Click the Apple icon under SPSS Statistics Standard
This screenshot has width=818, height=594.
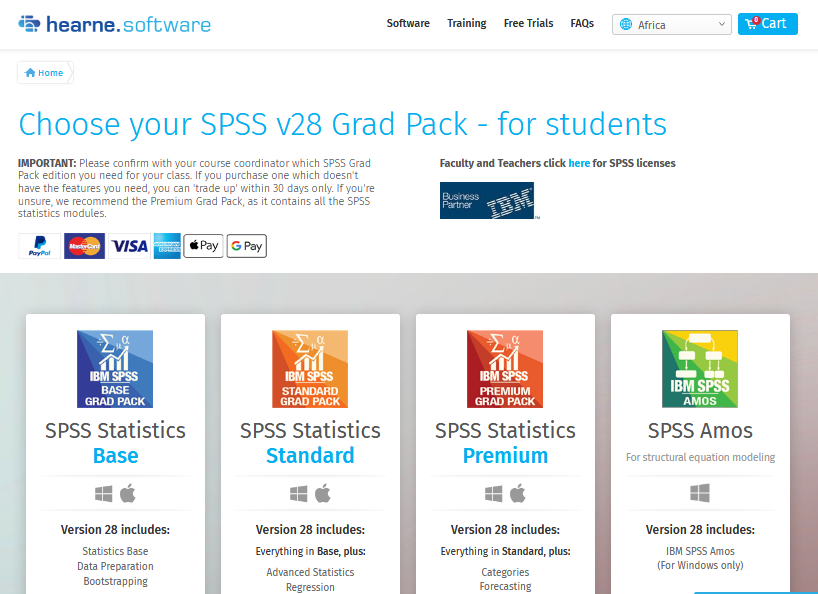click(322, 492)
